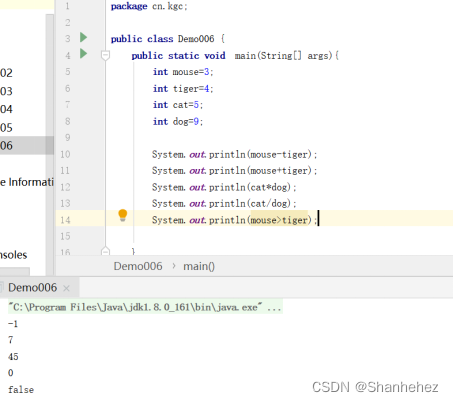Click the 'int dog=9;' line
Image resolution: width=454 pixels, height=402 pixels.
click(x=178, y=121)
